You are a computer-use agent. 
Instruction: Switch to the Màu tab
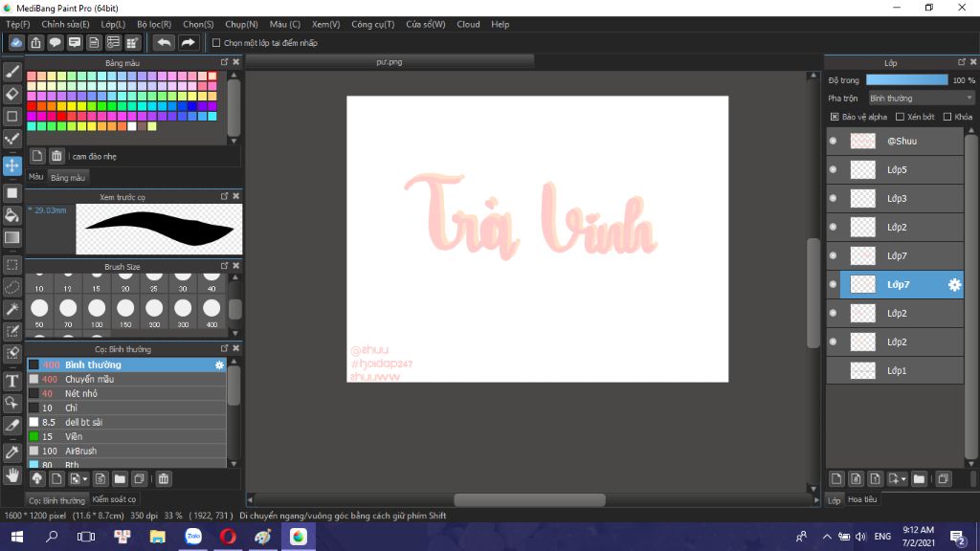click(x=36, y=177)
